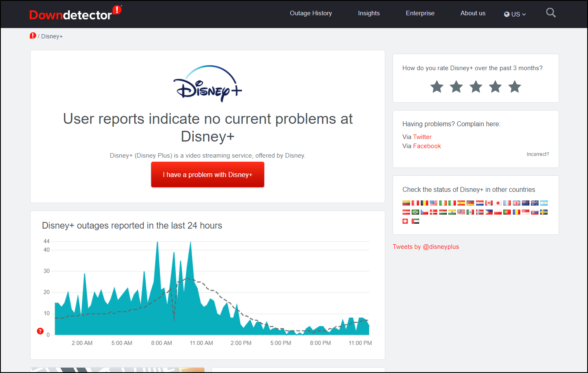Complain via Twitter link
Screen dimensions: 588x373
(x=422, y=137)
